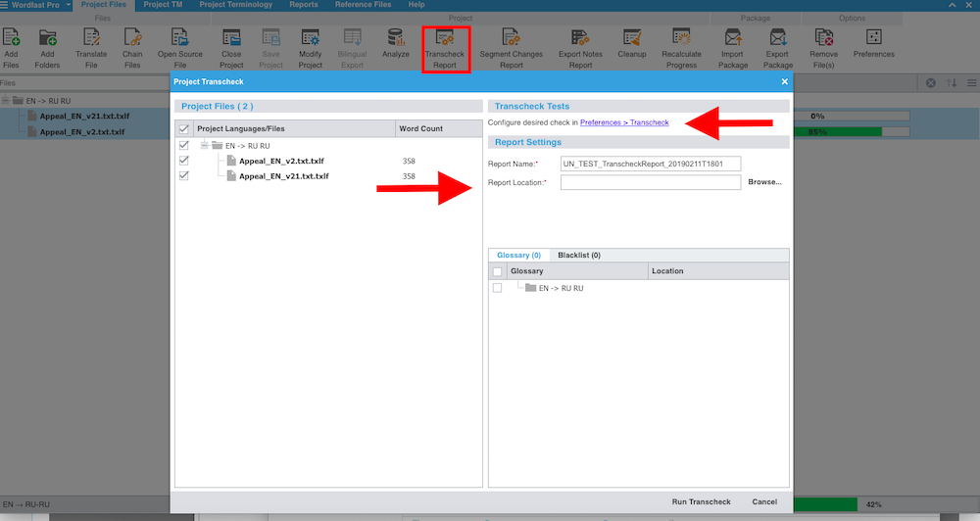Cancel the Project Transcheck dialog

pos(764,501)
